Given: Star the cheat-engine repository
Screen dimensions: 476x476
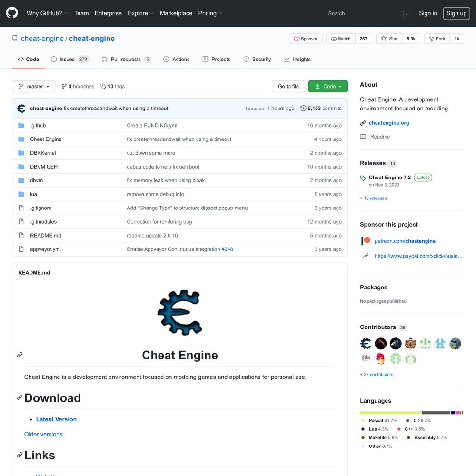Looking at the screenshot, I should coord(389,39).
